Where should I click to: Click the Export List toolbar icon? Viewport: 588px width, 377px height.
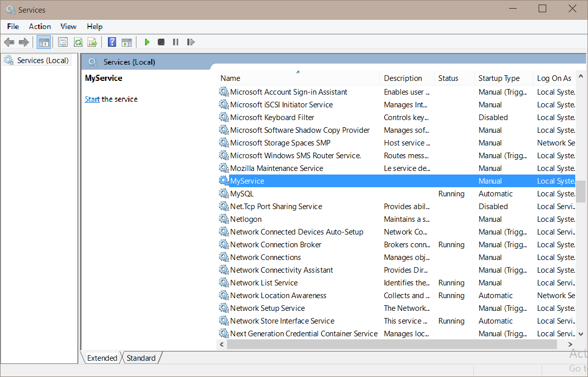click(x=92, y=42)
